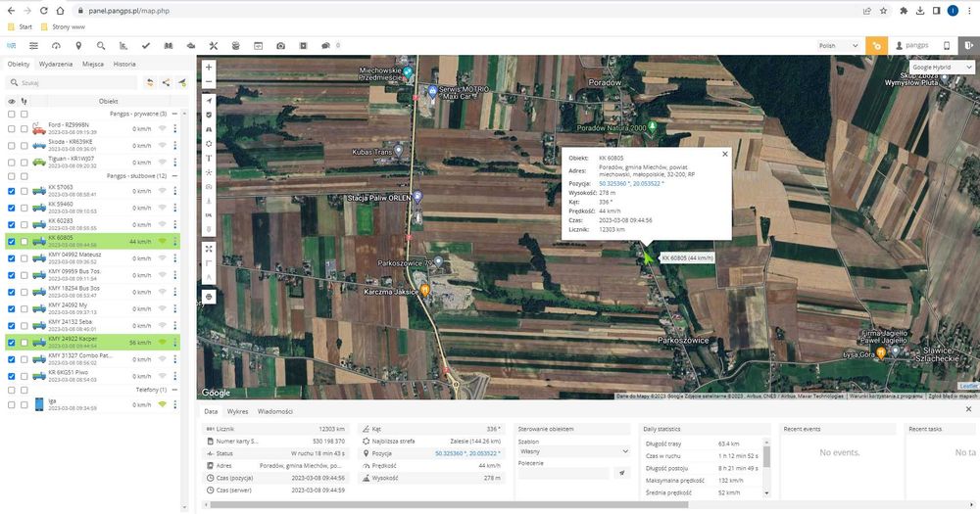Open the camera icon in top toolbar
980x514 pixels.
pyautogui.click(x=281, y=45)
